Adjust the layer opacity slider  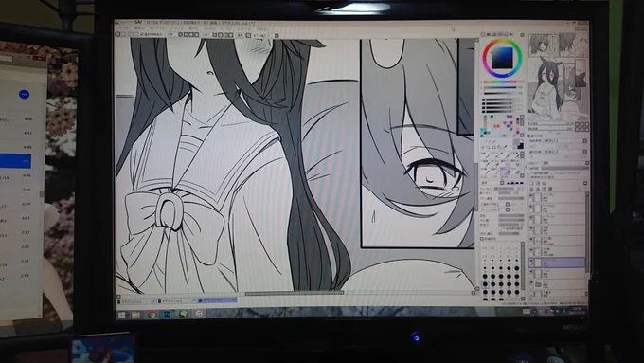pyautogui.click(x=564, y=168)
